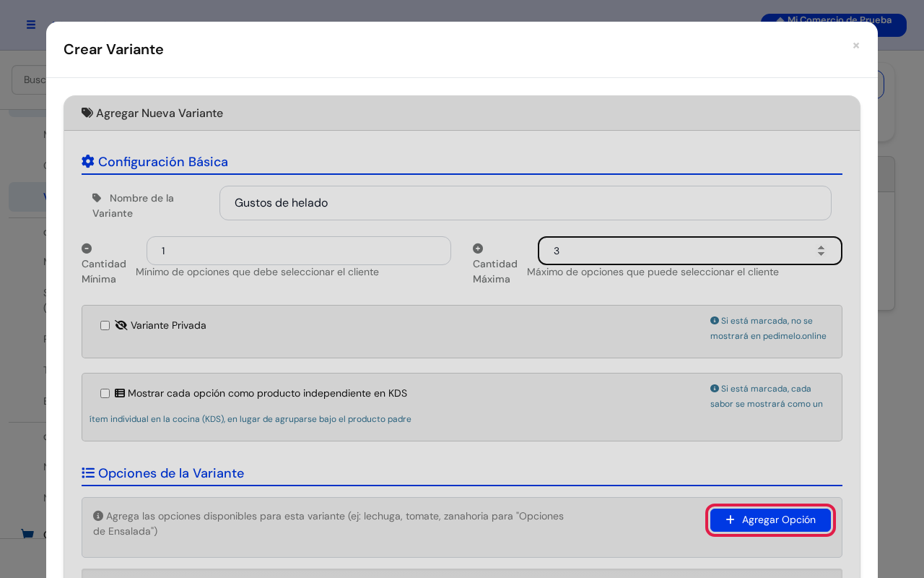Click the tags icon beside Agregar Nueva Variante
Viewport: 924px width, 578px height.
(87, 113)
